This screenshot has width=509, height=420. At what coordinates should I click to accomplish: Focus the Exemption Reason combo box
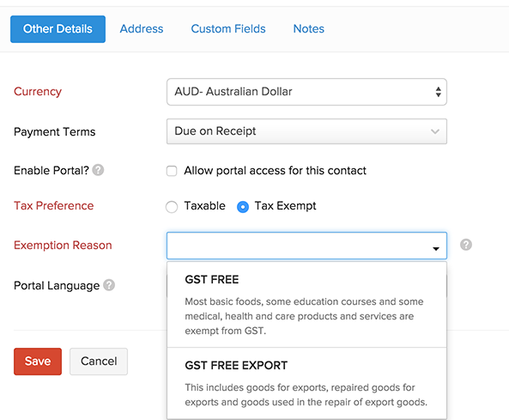tap(306, 246)
